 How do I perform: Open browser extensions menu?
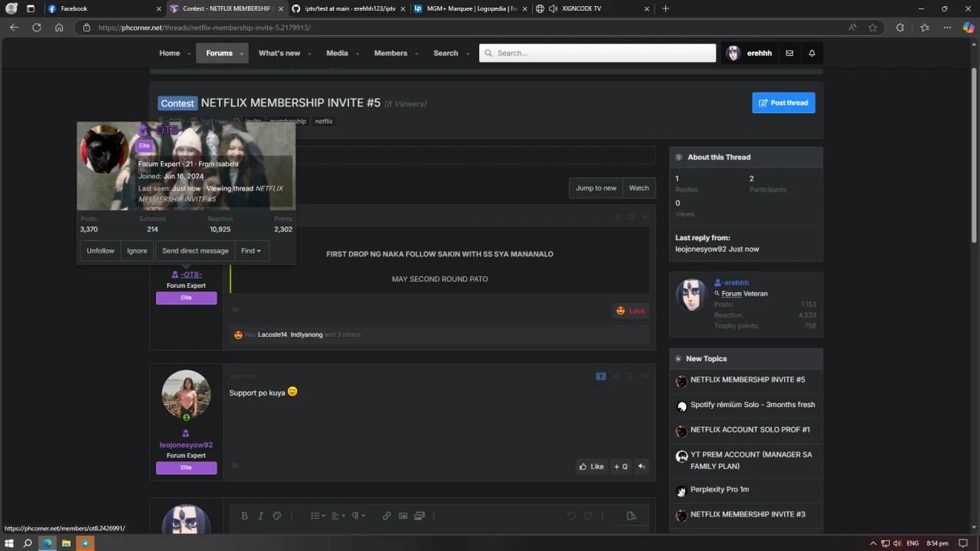[x=900, y=28]
